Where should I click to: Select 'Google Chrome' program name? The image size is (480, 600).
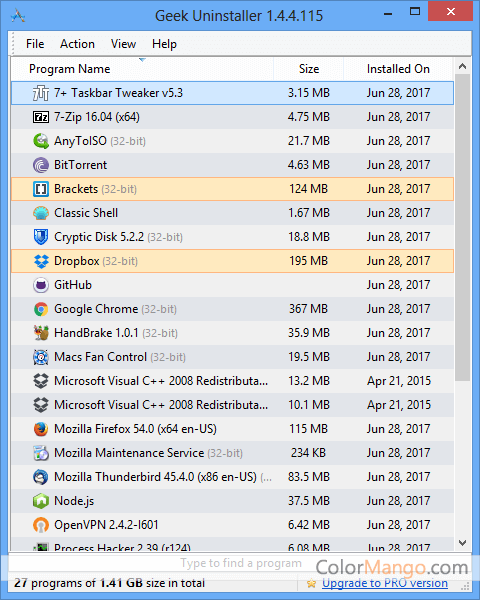(x=96, y=309)
